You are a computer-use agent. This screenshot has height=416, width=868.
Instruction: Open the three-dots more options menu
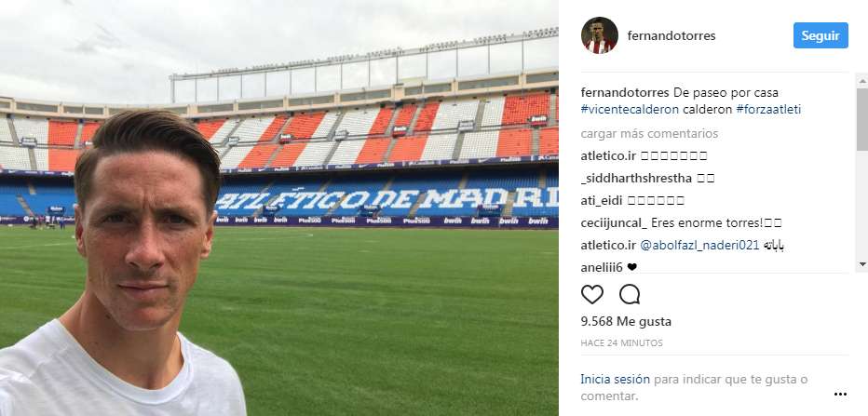[840, 395]
